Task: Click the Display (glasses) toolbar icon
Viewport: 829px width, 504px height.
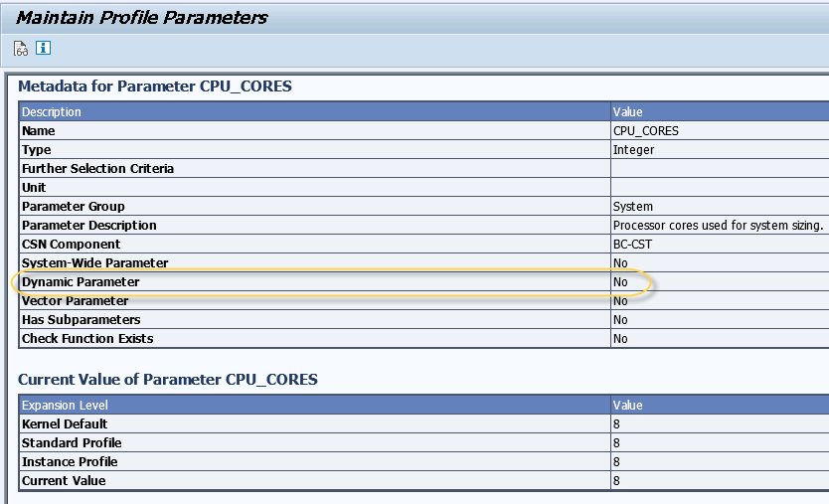Action: coord(21,48)
